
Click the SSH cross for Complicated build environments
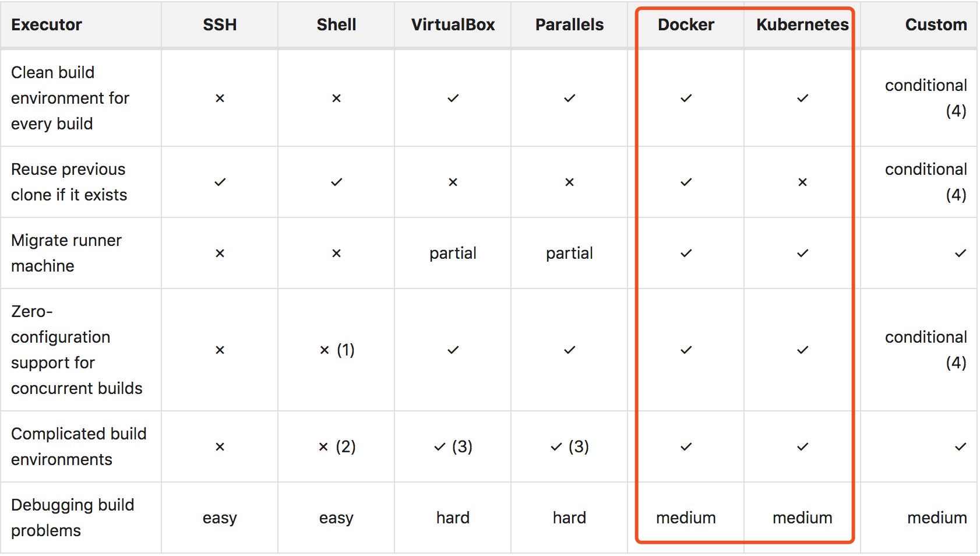point(220,447)
